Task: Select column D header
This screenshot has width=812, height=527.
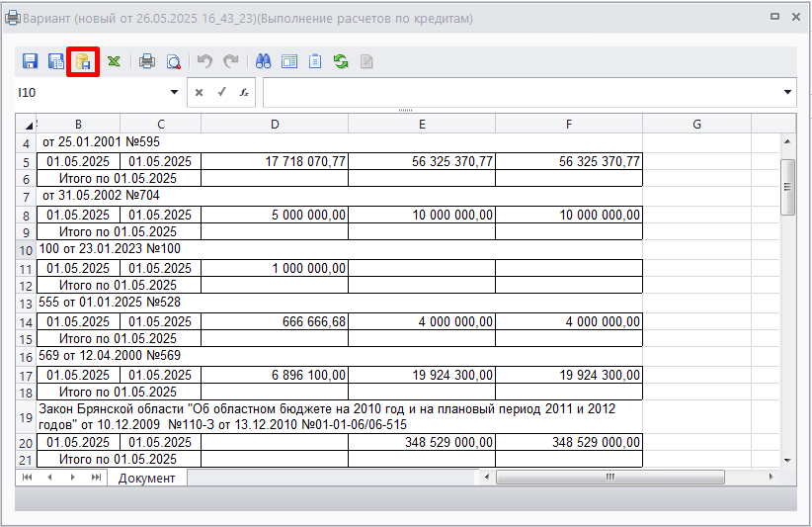Action: coord(275,124)
